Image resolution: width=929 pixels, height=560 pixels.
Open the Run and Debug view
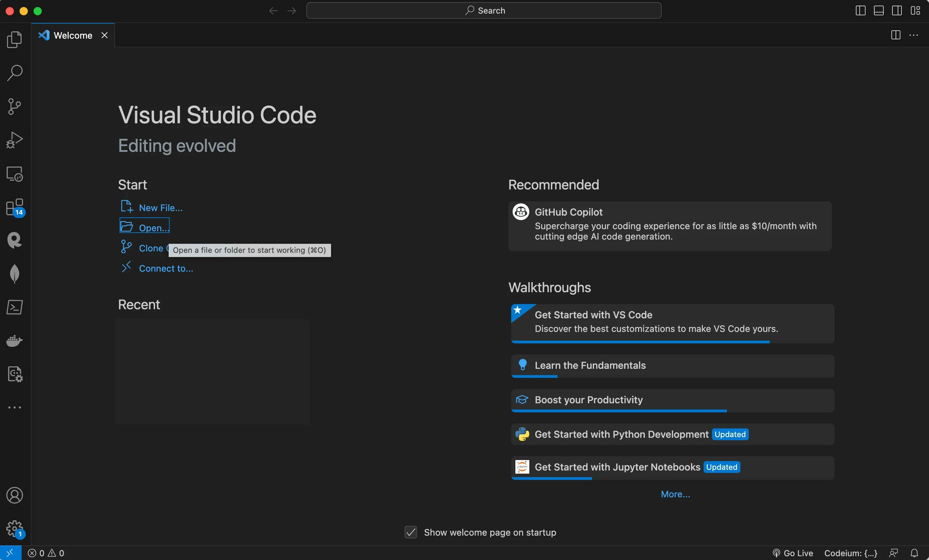tap(14, 140)
